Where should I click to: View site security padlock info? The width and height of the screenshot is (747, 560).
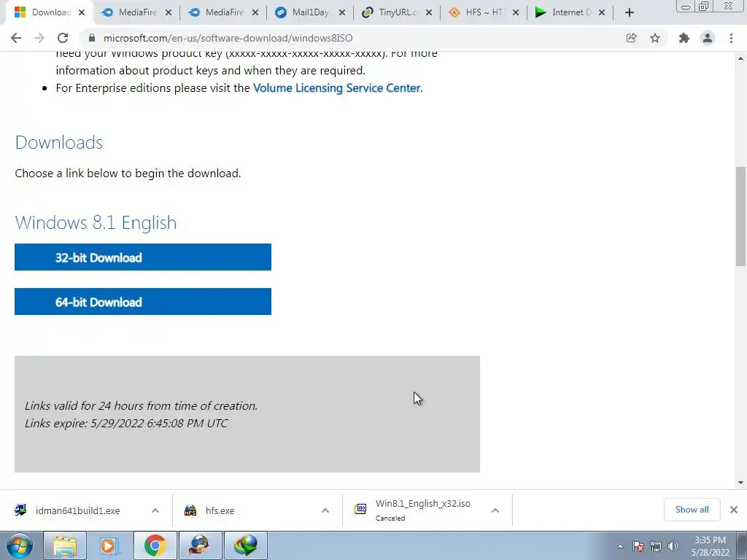pos(92,38)
